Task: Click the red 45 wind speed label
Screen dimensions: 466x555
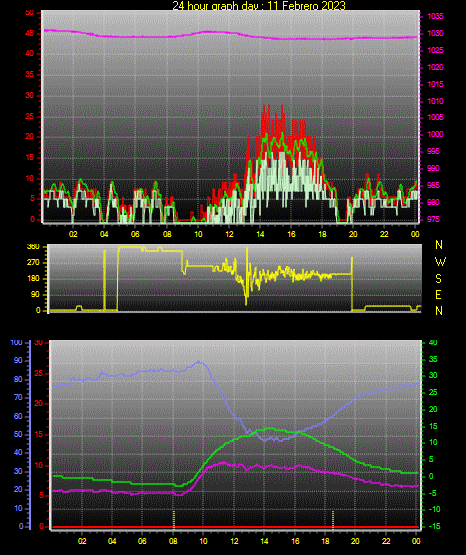Action: pos(30,34)
